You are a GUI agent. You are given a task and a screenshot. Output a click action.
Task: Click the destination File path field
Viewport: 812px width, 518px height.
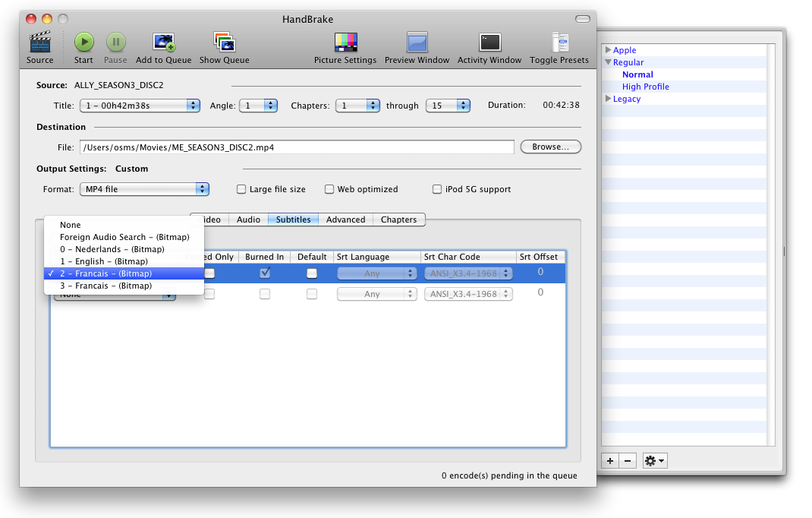(x=297, y=147)
